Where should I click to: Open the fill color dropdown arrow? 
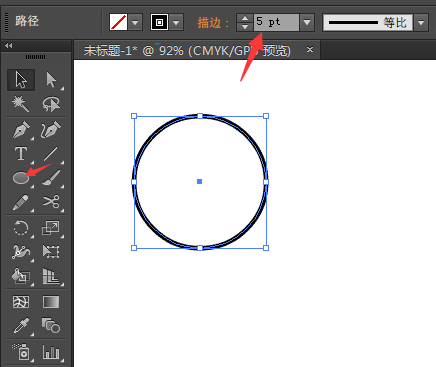tap(135, 23)
